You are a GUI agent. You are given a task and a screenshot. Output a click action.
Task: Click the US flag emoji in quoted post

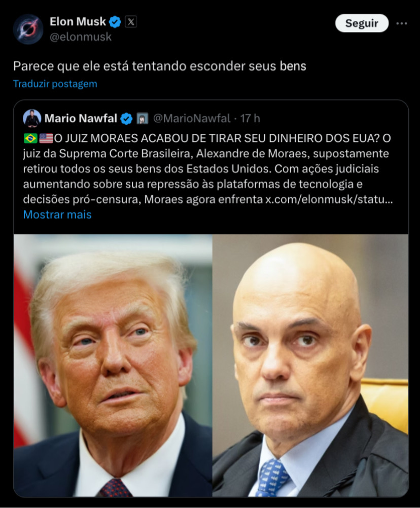[x=46, y=138]
